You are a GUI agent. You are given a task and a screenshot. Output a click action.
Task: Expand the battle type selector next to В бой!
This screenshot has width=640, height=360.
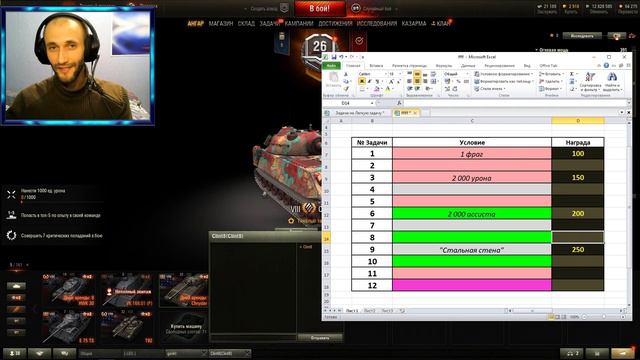pyautogui.click(x=373, y=8)
